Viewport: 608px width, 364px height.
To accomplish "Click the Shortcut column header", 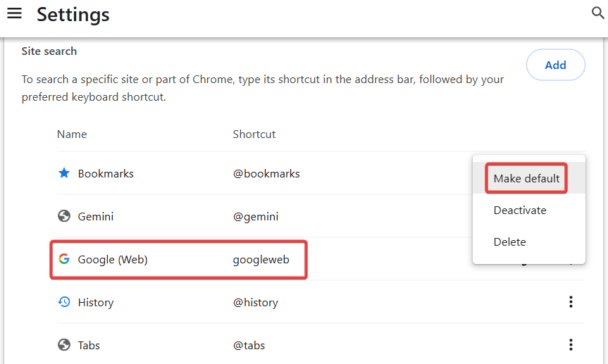I will tap(254, 134).
